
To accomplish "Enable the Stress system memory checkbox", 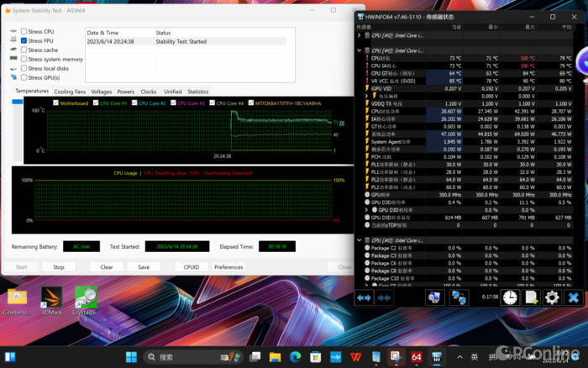I will click(24, 60).
